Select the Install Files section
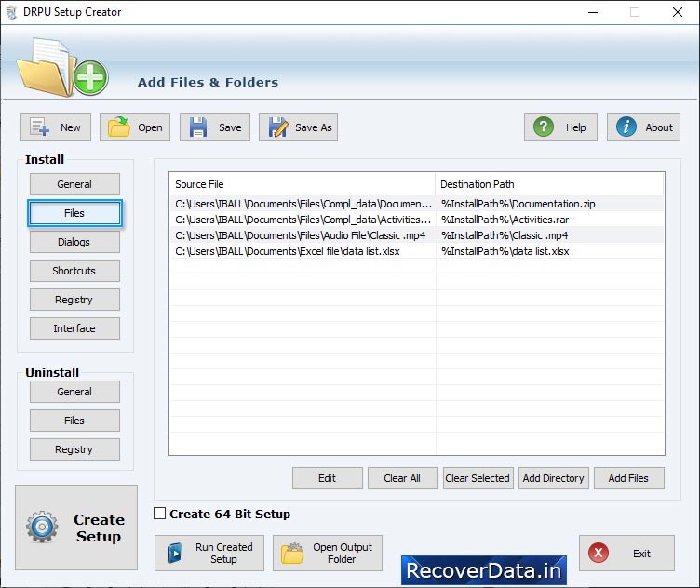Image resolution: width=700 pixels, height=588 pixels. point(74,213)
